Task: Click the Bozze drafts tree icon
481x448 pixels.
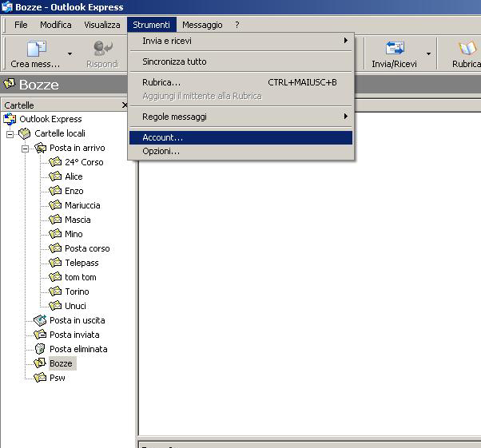Action: tap(40, 363)
